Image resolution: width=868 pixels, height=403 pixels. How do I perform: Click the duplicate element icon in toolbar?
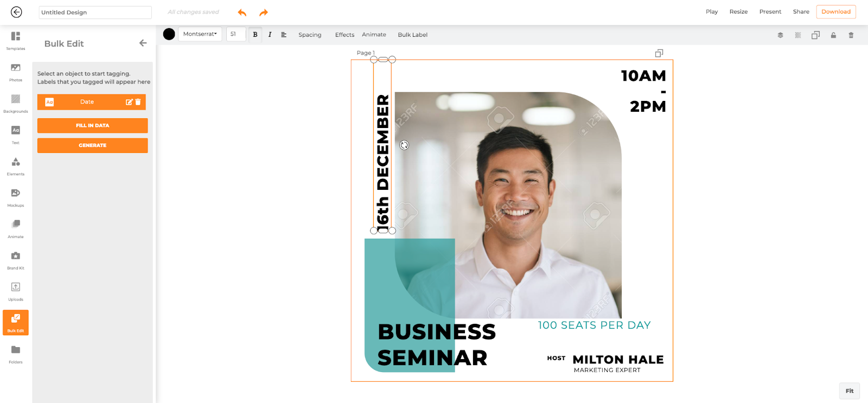[815, 35]
